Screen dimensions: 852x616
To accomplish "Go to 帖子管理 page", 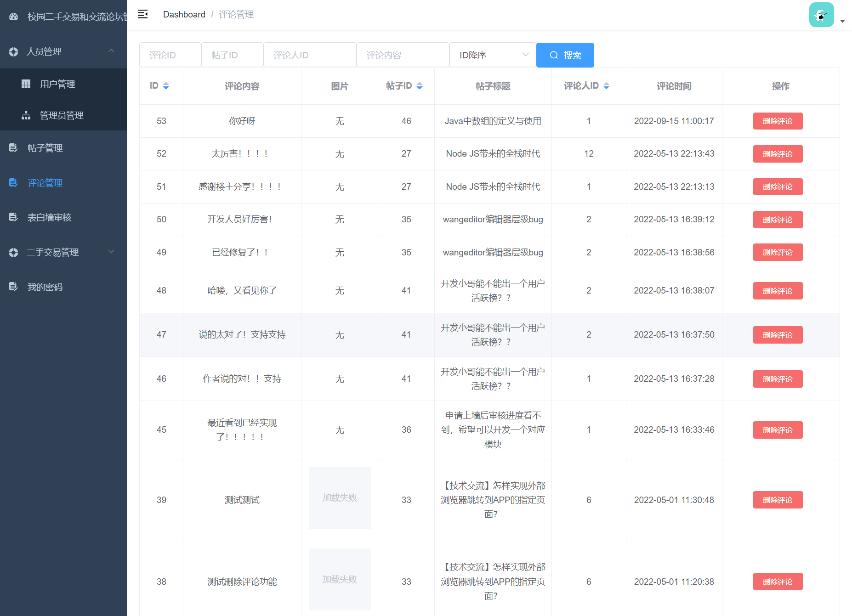I will [63, 148].
